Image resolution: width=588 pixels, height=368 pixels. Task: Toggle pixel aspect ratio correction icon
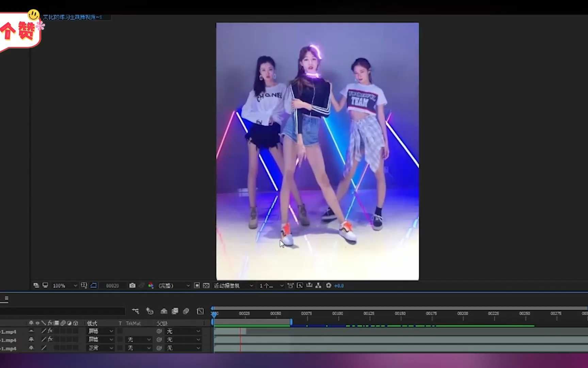coord(290,286)
